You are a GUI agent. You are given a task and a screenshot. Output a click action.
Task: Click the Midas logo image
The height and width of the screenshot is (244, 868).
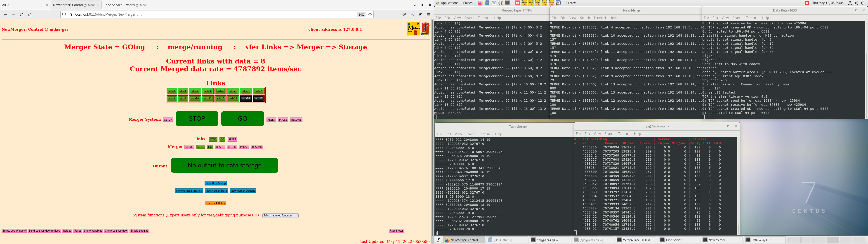tap(413, 29)
